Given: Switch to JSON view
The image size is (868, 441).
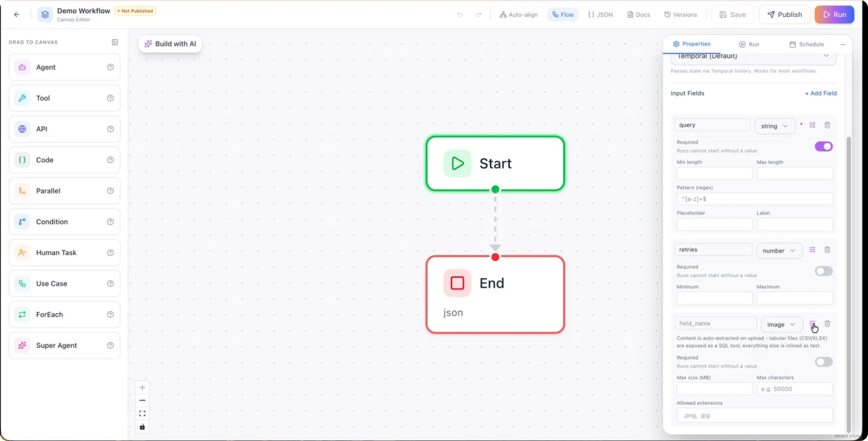Looking at the screenshot, I should (601, 15).
